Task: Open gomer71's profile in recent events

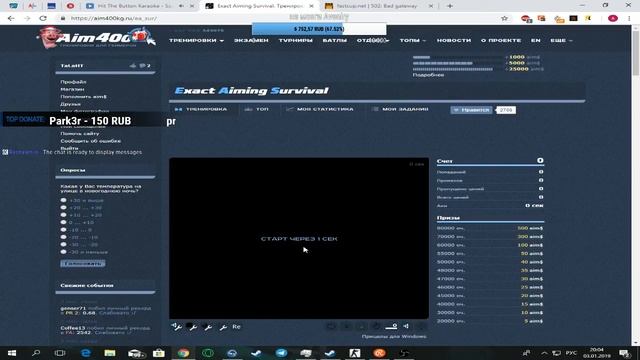Action: [73, 308]
